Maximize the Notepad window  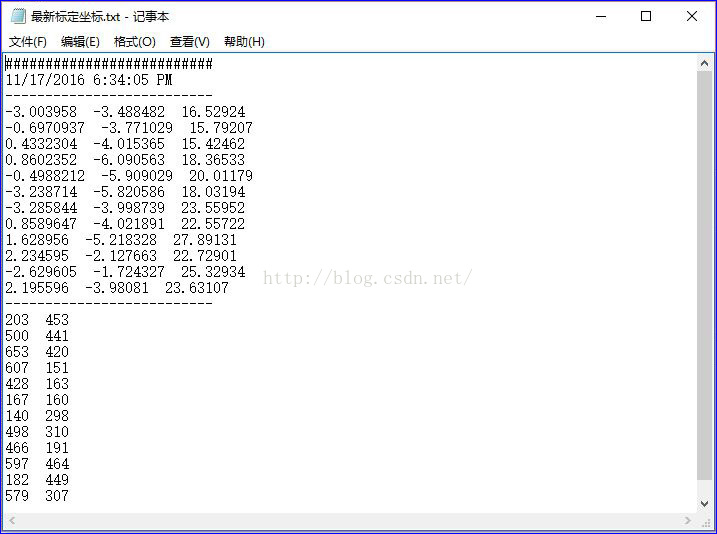[x=646, y=16]
